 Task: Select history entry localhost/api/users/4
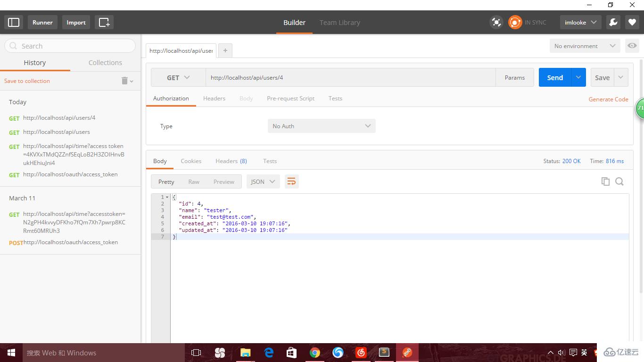59,118
